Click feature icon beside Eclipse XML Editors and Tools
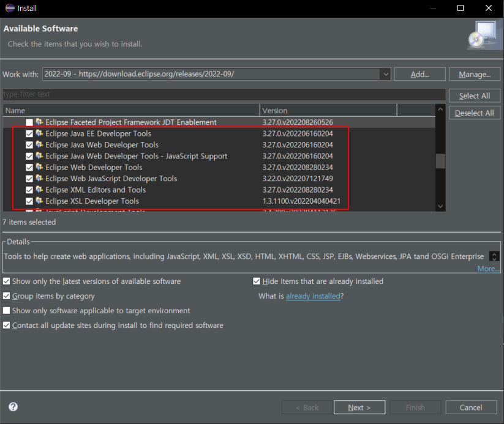This screenshot has width=504, height=424. [39, 190]
